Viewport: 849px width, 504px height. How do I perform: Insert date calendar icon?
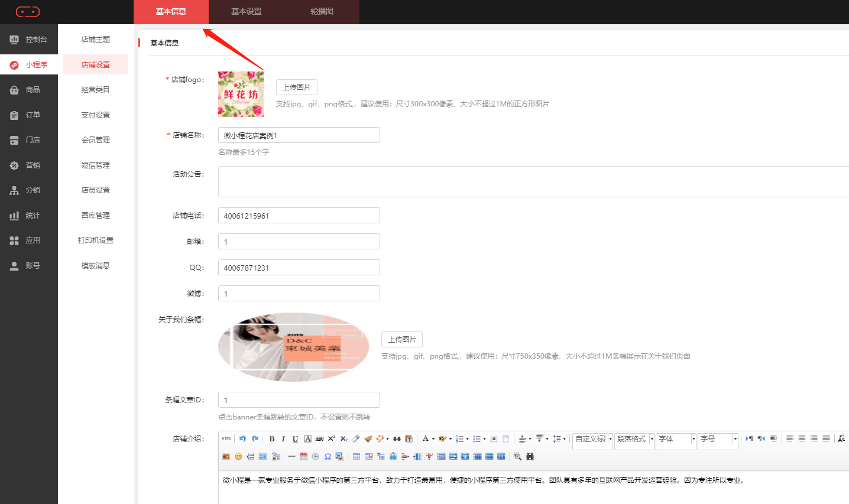pos(303,457)
